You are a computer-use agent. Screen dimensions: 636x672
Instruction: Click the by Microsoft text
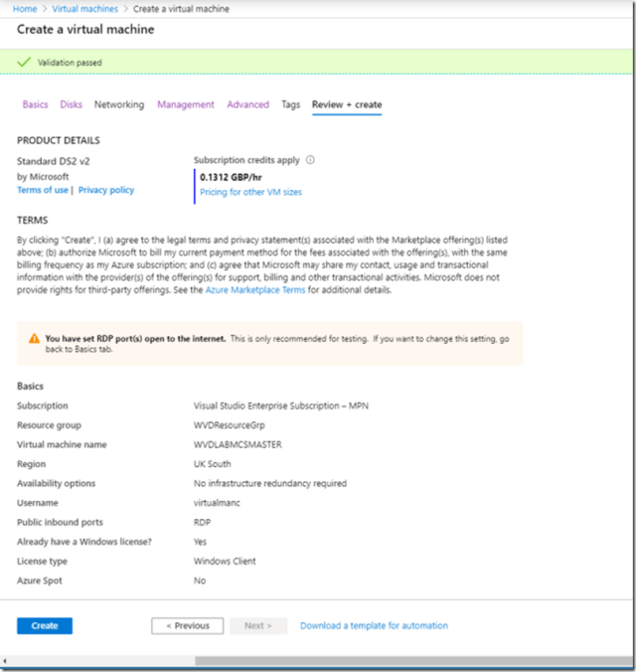click(43, 177)
